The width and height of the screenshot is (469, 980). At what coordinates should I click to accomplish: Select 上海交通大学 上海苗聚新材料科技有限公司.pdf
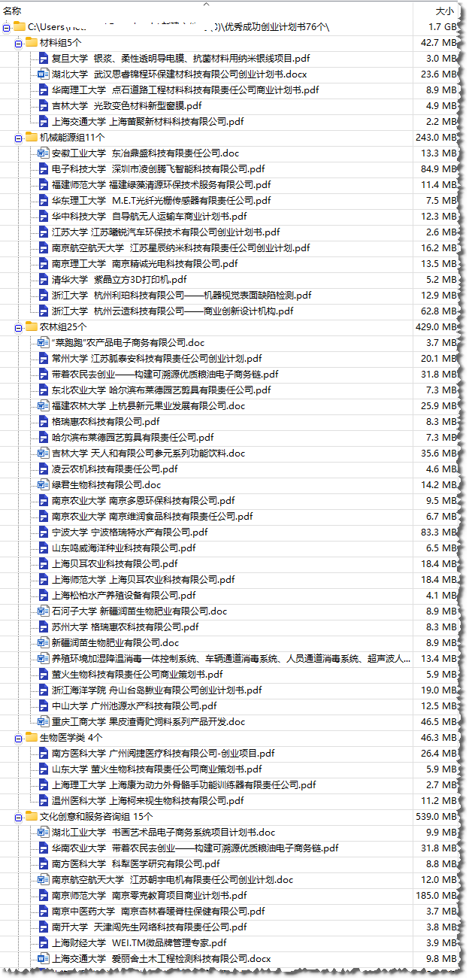coord(147,121)
